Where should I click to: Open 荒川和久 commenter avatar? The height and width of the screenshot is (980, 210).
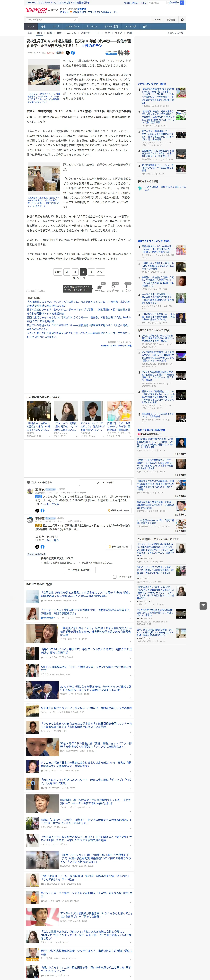point(30,491)
